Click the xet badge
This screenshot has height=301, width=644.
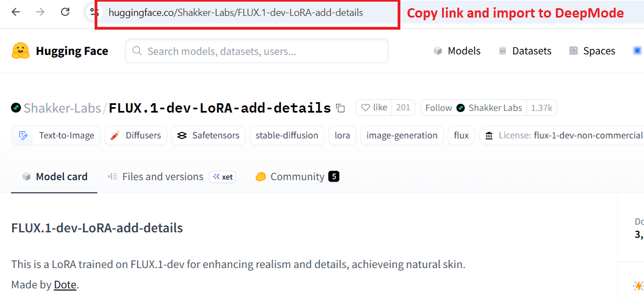(223, 177)
